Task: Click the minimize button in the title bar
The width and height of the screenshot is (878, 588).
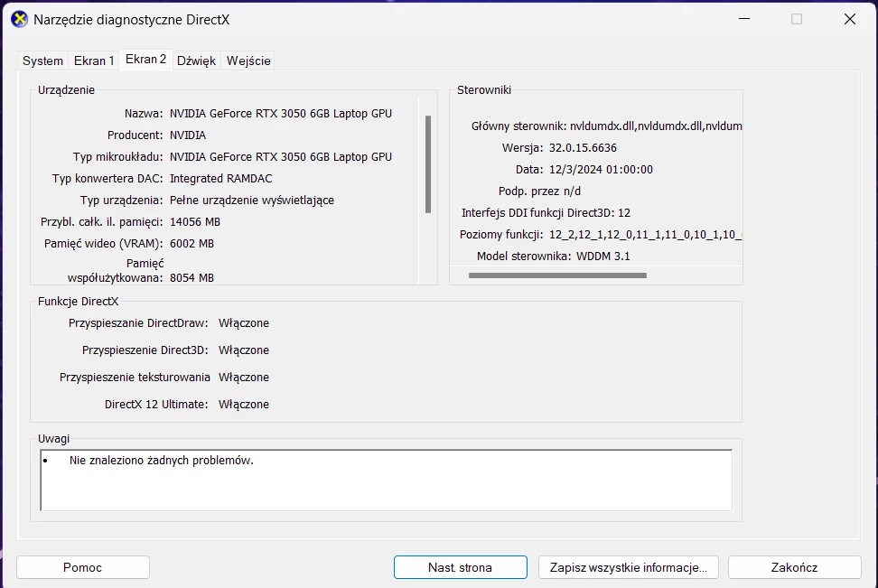Action: [744, 18]
